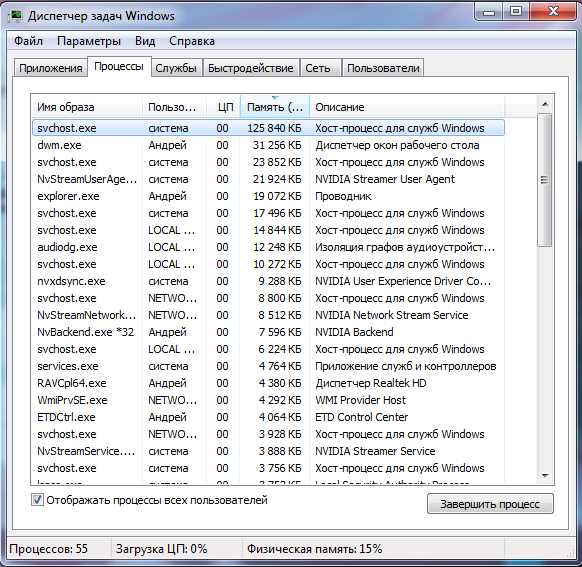The height and width of the screenshot is (567, 582).
Task: Select svchost.exe using 10 272 КБ
Action: click(x=268, y=264)
